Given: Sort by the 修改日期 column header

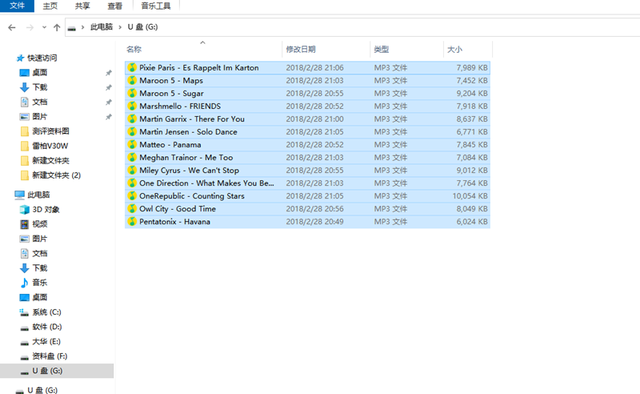Looking at the screenshot, I should (300, 49).
